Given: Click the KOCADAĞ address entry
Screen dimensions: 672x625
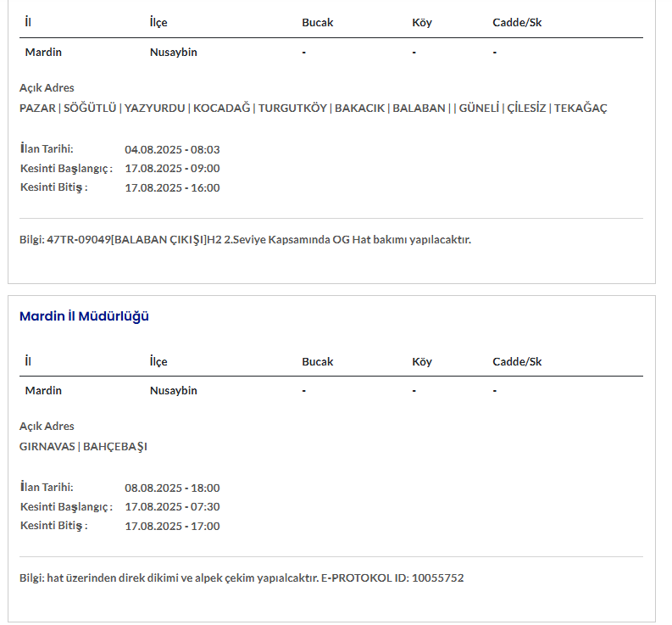Looking at the screenshot, I should click(x=222, y=108).
